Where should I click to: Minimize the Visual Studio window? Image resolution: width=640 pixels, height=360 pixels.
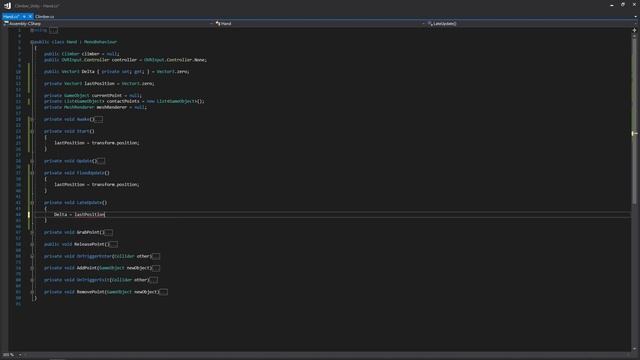pos(611,5)
